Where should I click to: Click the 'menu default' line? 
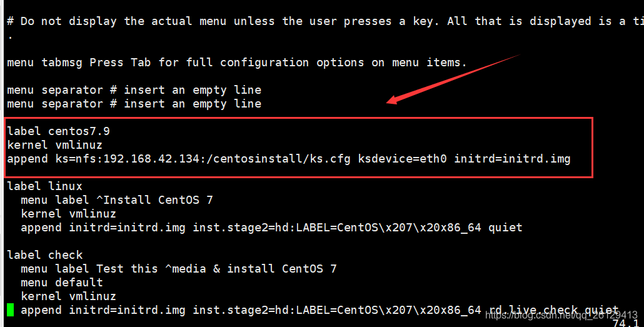(62, 283)
